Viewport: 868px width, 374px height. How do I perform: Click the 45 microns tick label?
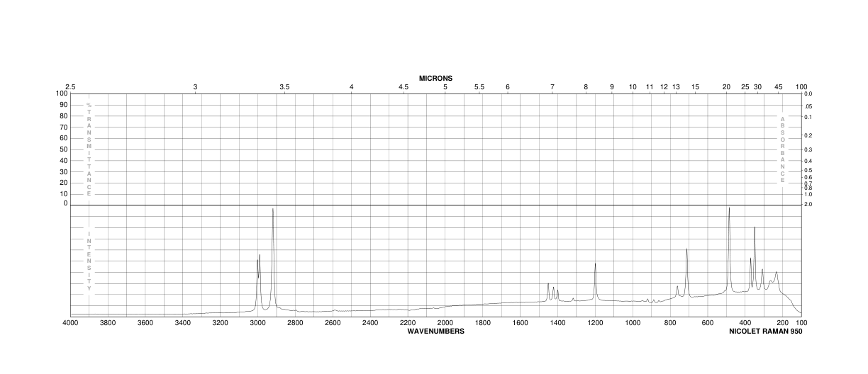tap(779, 86)
